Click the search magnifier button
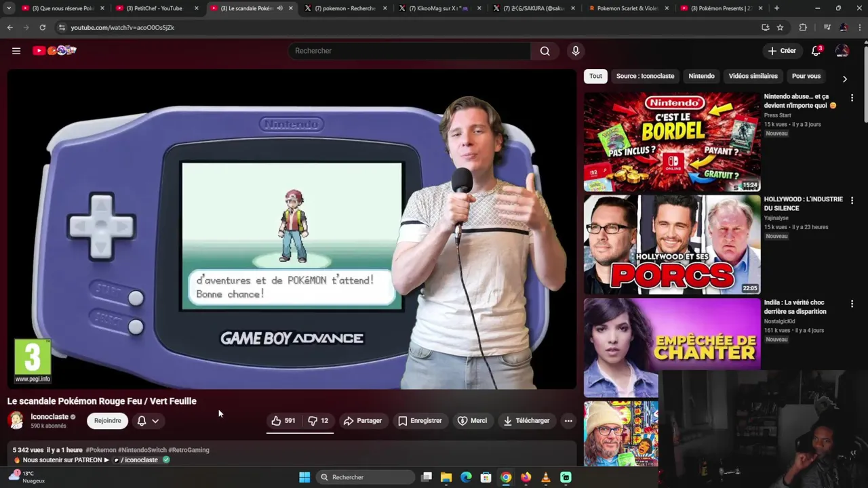Viewport: 868px width, 488px height. pos(545,51)
